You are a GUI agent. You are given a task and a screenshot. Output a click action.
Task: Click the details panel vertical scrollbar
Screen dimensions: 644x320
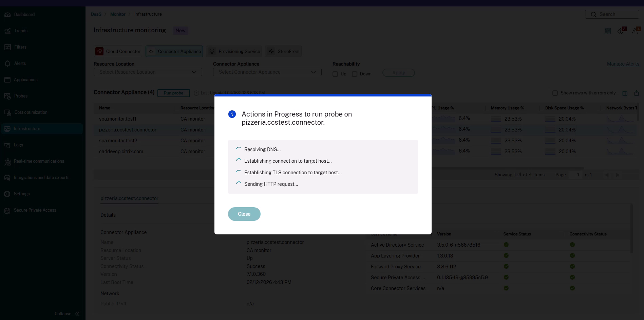coord(631,228)
